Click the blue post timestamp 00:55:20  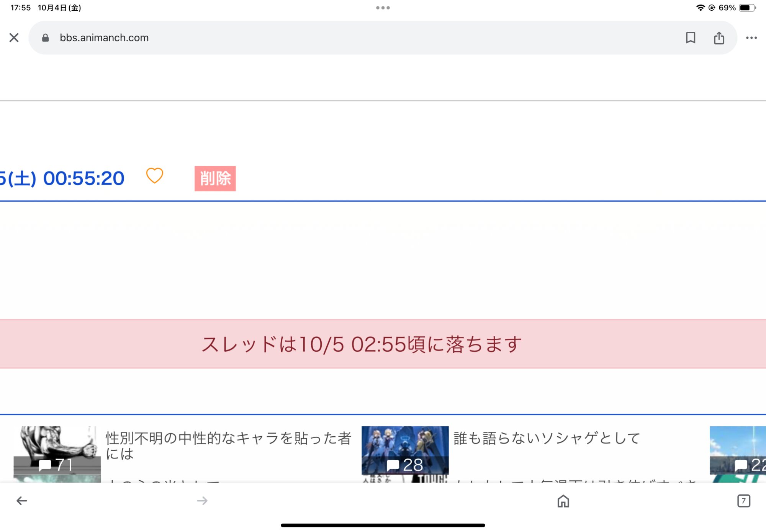[83, 178]
